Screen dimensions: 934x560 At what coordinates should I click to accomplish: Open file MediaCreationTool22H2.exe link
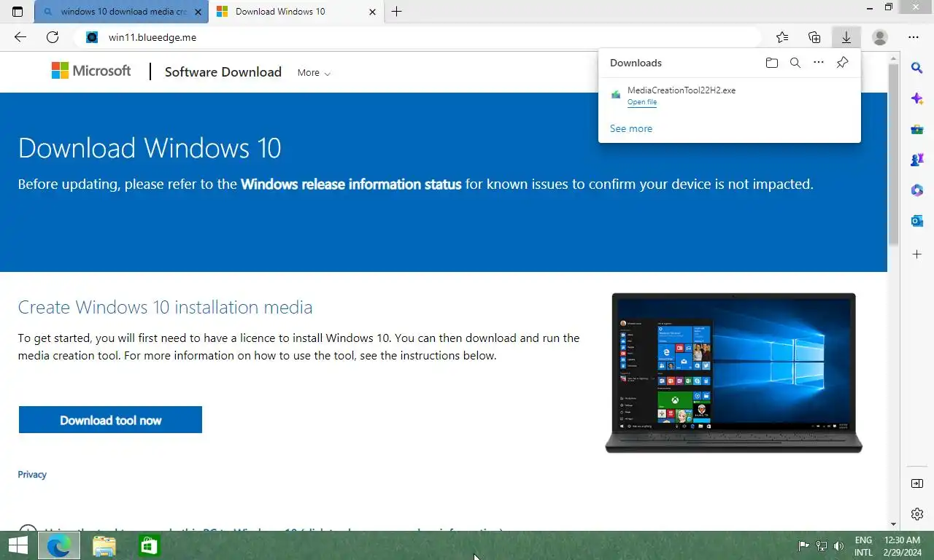point(642,102)
